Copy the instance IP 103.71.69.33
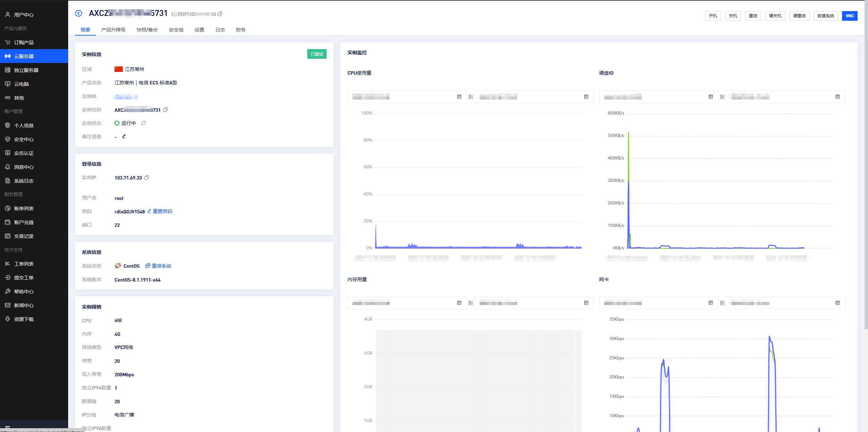The height and width of the screenshot is (432, 868). coord(147,177)
